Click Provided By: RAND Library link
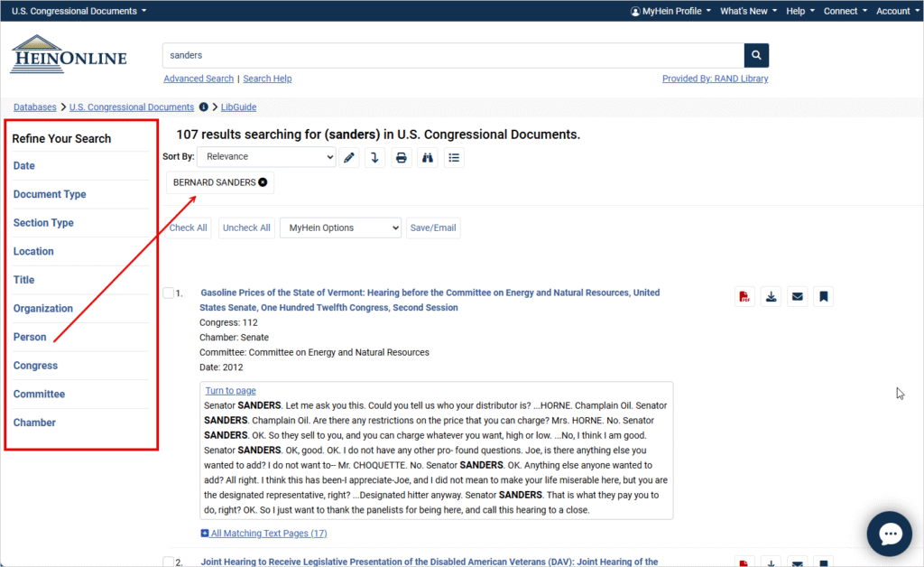This screenshot has width=924, height=567. pos(715,79)
